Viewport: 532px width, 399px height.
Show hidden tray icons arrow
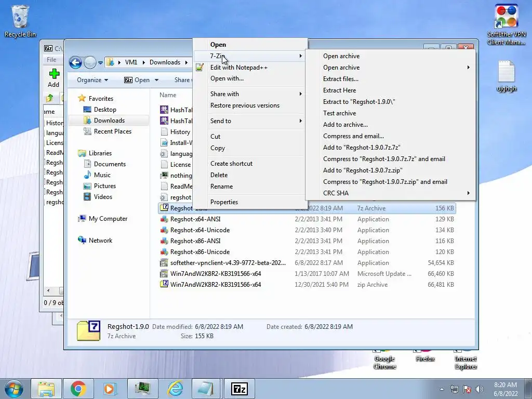point(442,389)
